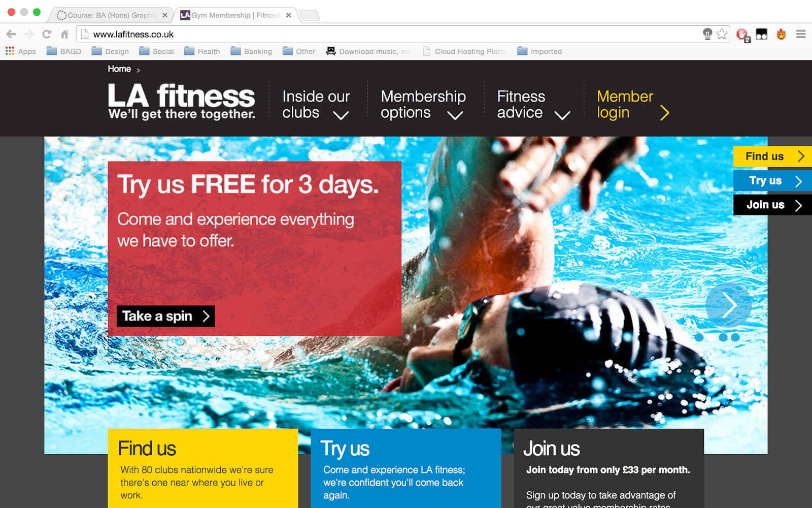Select the last carousel dot indicator
This screenshot has width=812, height=508.
[x=735, y=337]
